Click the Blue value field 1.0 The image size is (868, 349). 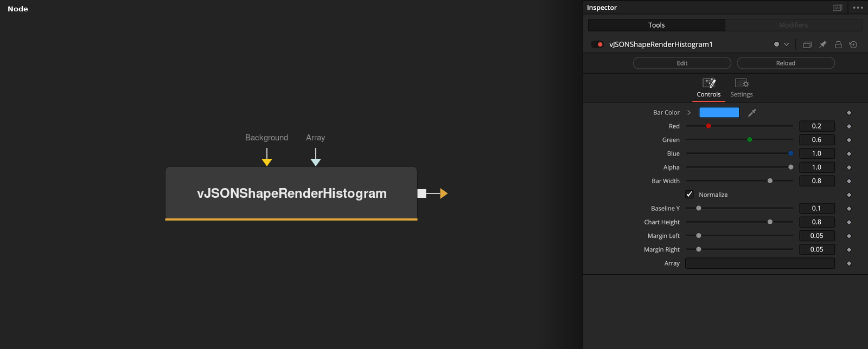(817, 153)
